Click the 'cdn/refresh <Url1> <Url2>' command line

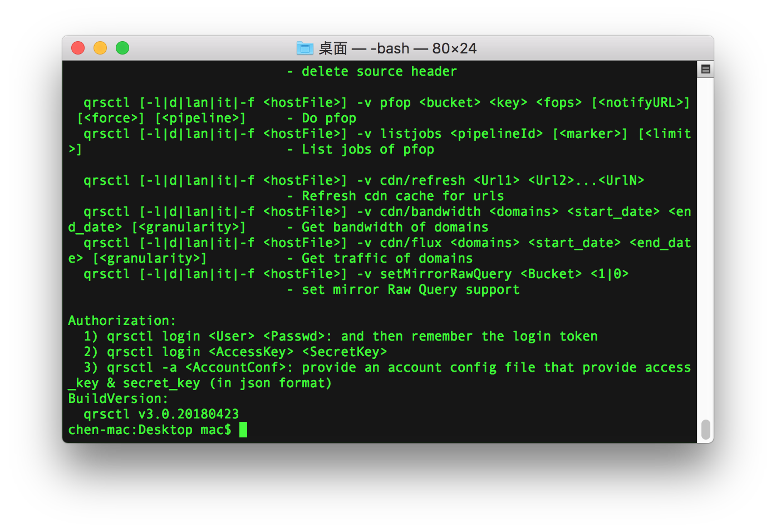point(364,180)
